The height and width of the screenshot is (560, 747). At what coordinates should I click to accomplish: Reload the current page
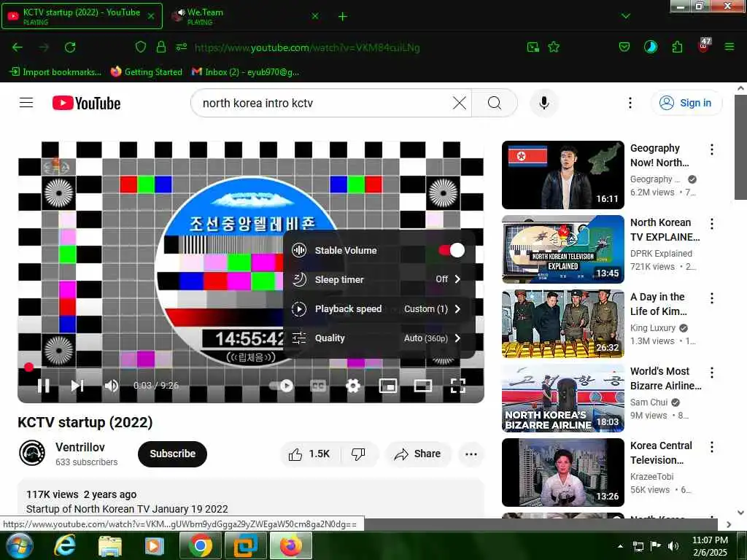click(70, 47)
